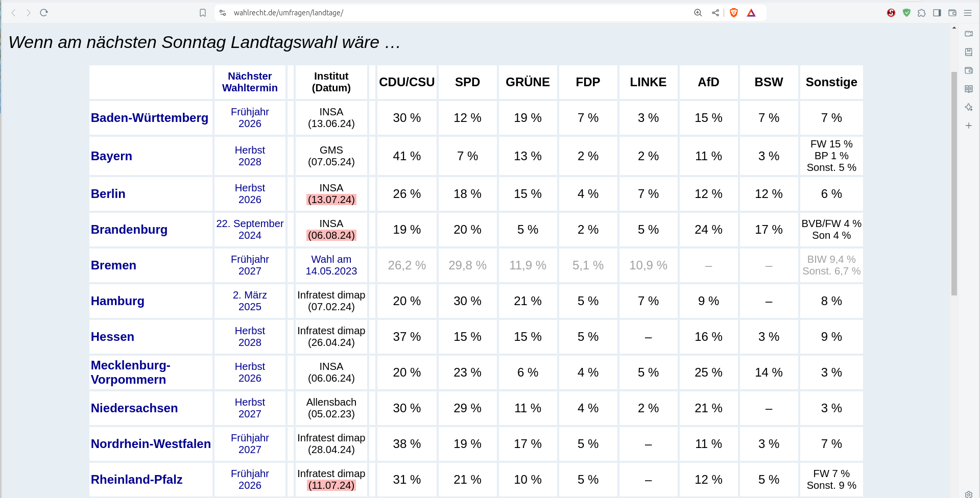Select AfD column header
The width and height of the screenshot is (980, 498).
pyautogui.click(x=708, y=82)
